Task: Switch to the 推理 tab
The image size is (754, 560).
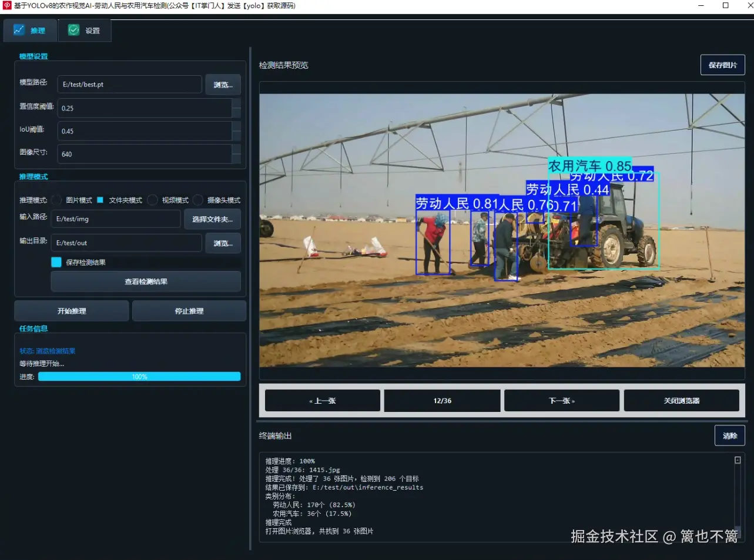Action: pos(30,30)
